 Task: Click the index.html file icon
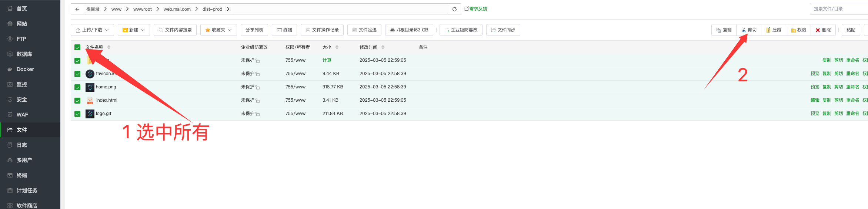pyautogui.click(x=90, y=100)
